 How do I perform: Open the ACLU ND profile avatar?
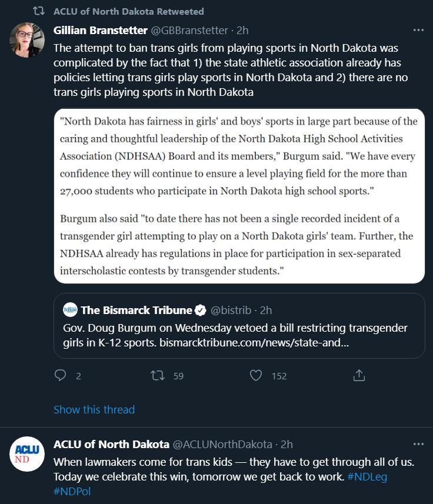(x=27, y=454)
